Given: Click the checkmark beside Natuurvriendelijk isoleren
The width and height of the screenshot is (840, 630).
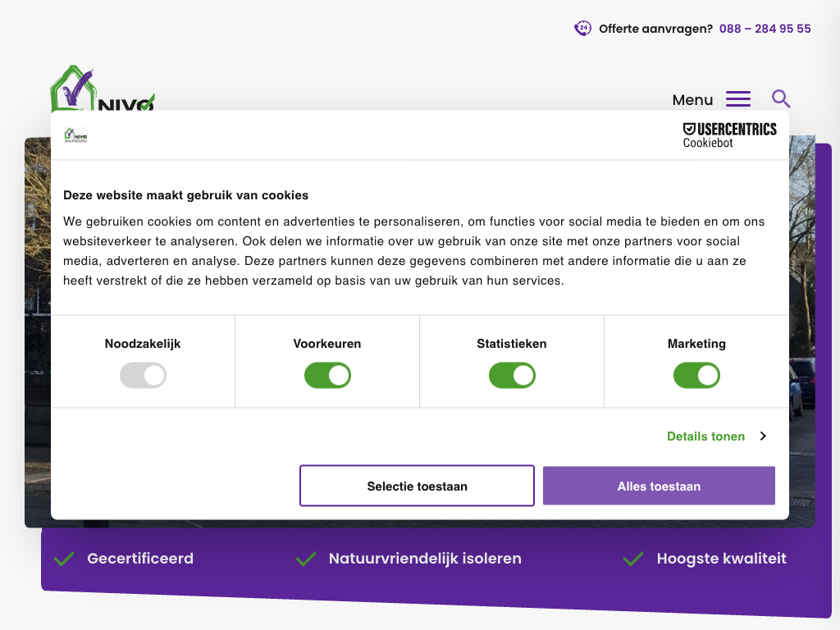Looking at the screenshot, I should (306, 559).
